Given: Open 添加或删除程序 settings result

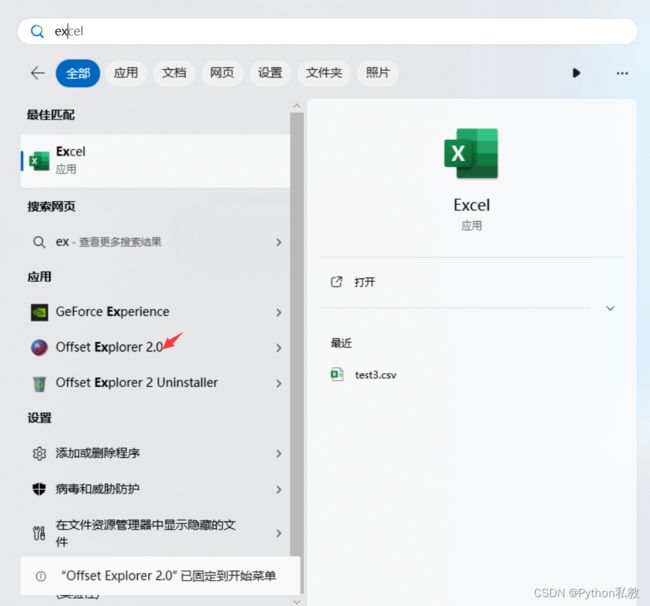Looking at the screenshot, I should [155, 453].
